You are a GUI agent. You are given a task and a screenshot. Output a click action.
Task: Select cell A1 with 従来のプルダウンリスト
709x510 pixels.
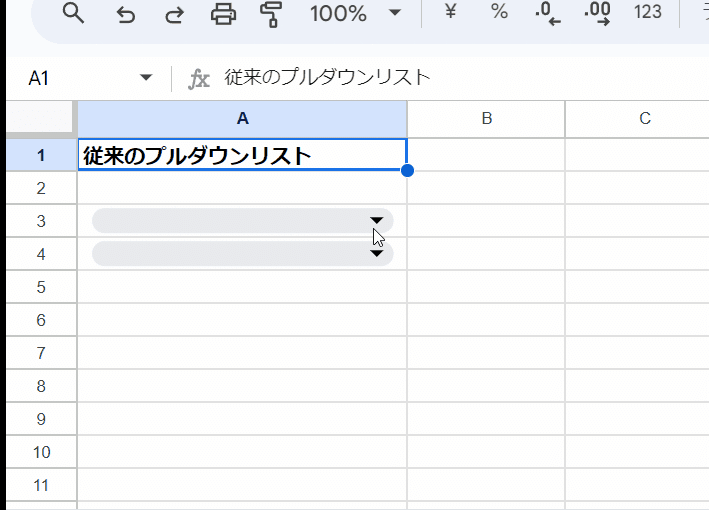[242, 155]
